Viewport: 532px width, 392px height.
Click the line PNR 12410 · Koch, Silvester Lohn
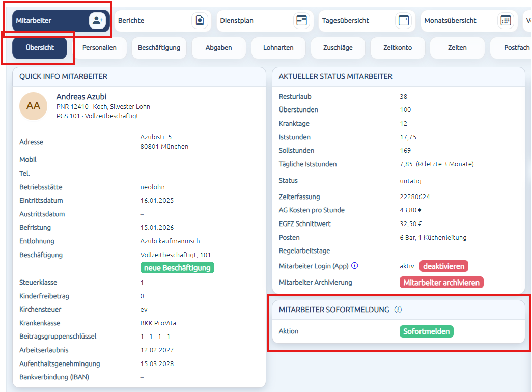[x=103, y=106]
